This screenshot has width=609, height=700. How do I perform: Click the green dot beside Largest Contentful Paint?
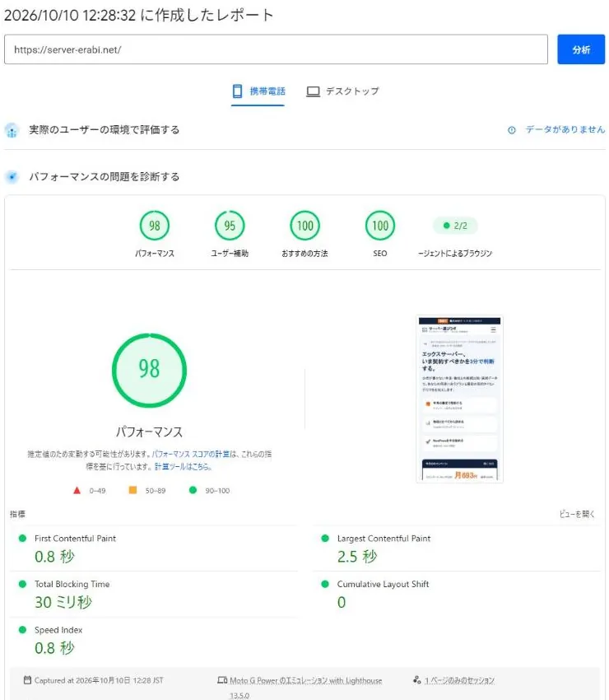(325, 539)
